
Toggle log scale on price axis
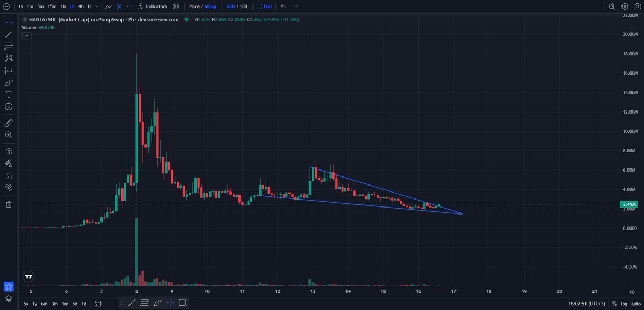[624, 304]
